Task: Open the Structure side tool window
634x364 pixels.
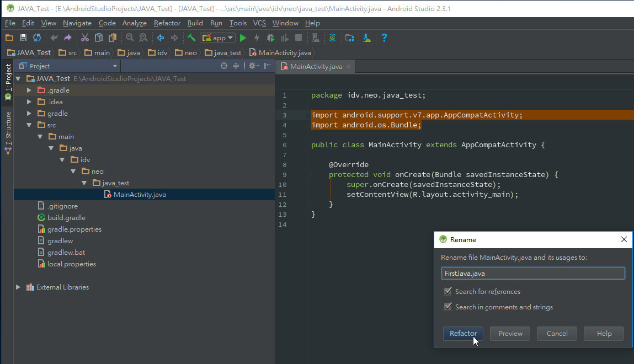Action: (8, 132)
